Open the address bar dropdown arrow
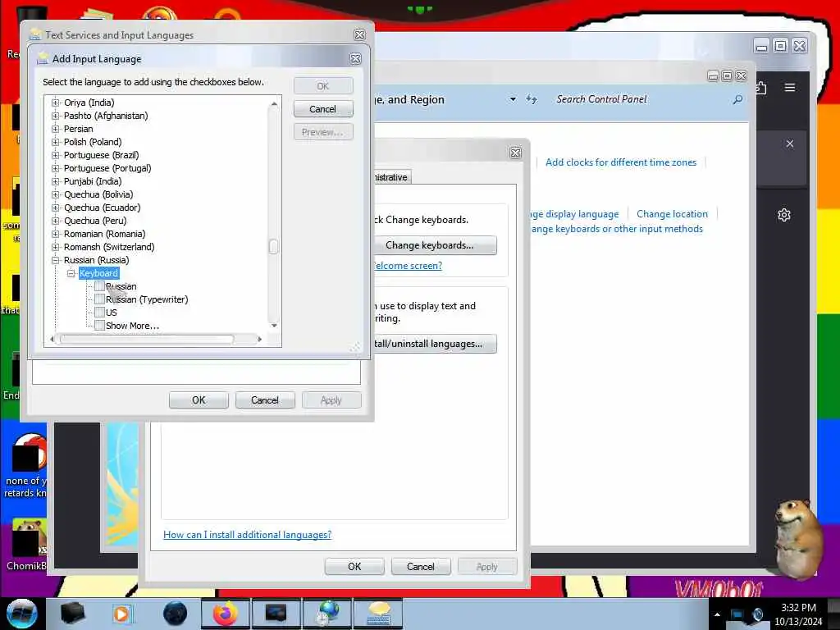Image resolution: width=840 pixels, height=630 pixels. point(513,99)
